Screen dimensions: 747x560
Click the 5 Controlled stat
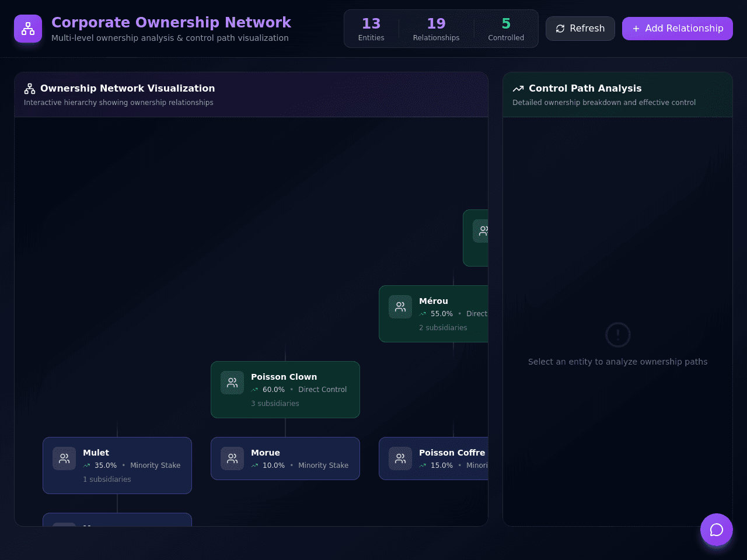click(506, 29)
